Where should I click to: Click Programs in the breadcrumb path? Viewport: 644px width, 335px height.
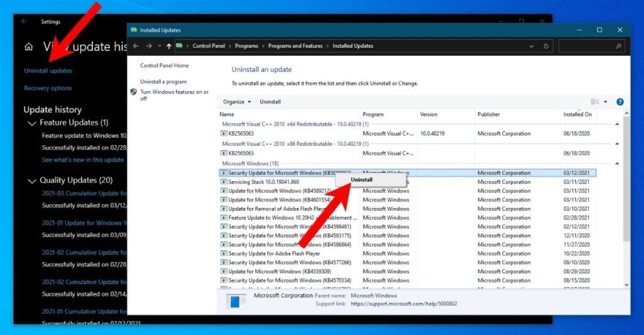247,46
